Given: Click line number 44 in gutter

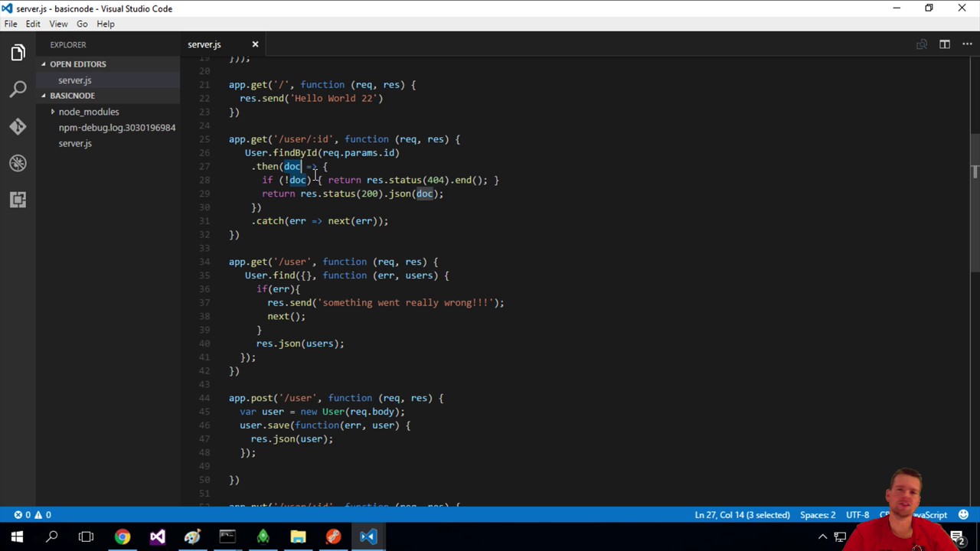Looking at the screenshot, I should click(204, 398).
